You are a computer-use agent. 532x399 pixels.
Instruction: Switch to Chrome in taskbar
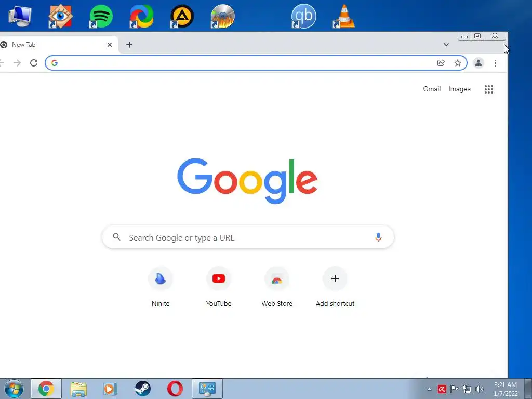coord(46,389)
